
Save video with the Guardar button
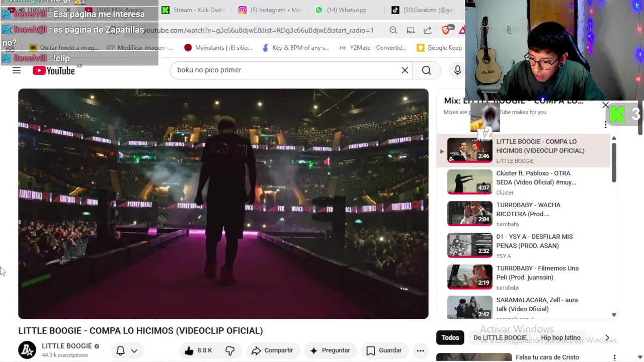coord(384,350)
